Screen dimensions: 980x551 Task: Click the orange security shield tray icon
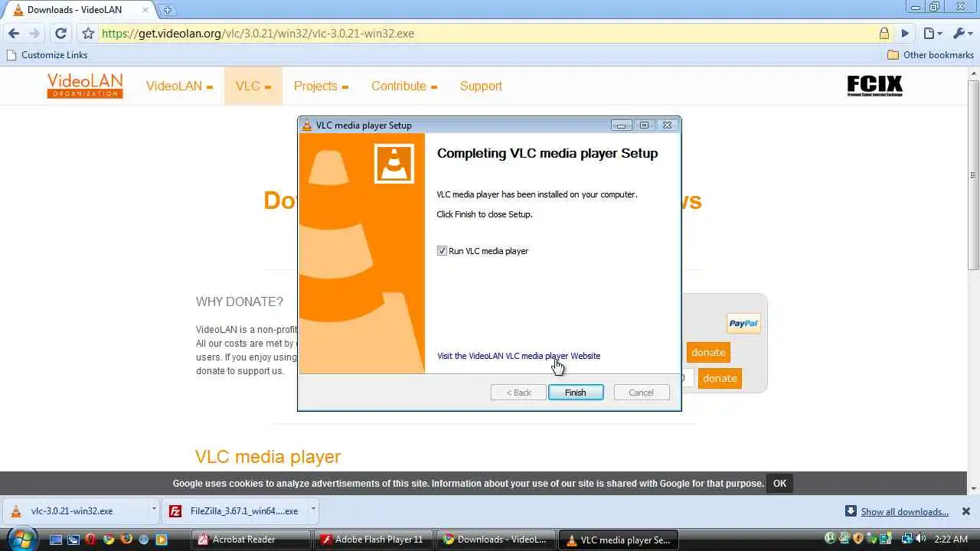858,539
